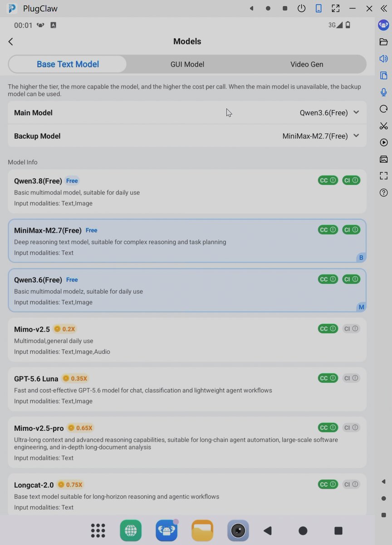Toggle the speaker volume icon in sidebar

coord(383,59)
